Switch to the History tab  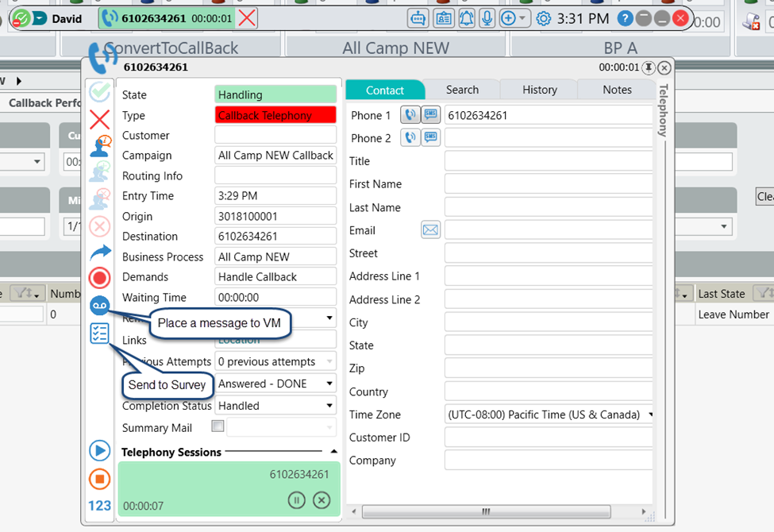539,90
